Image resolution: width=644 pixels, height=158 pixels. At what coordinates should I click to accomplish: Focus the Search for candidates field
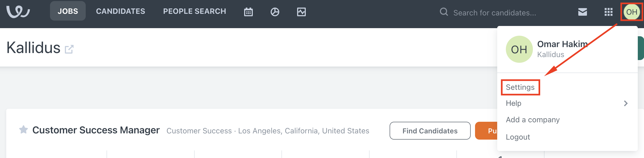point(495,13)
